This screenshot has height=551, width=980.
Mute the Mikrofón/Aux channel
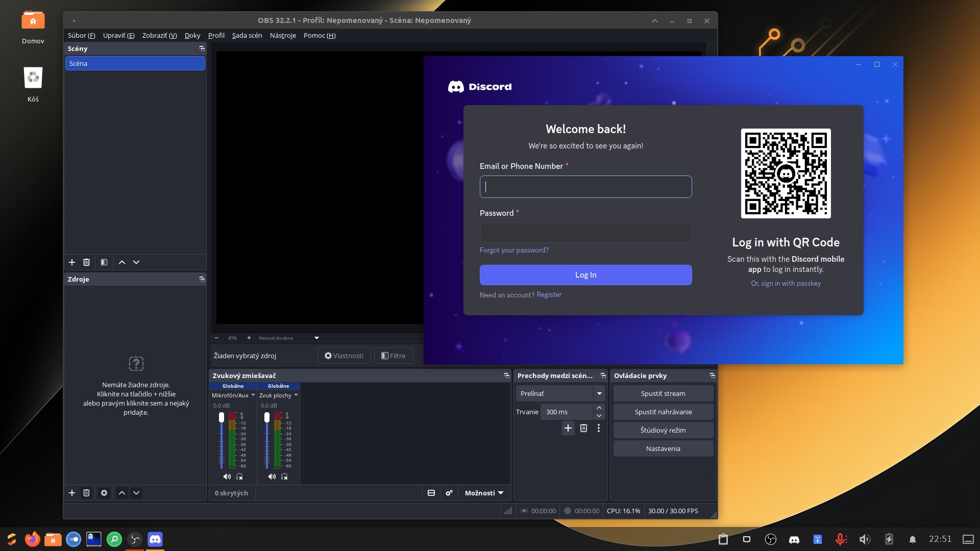[x=227, y=477]
